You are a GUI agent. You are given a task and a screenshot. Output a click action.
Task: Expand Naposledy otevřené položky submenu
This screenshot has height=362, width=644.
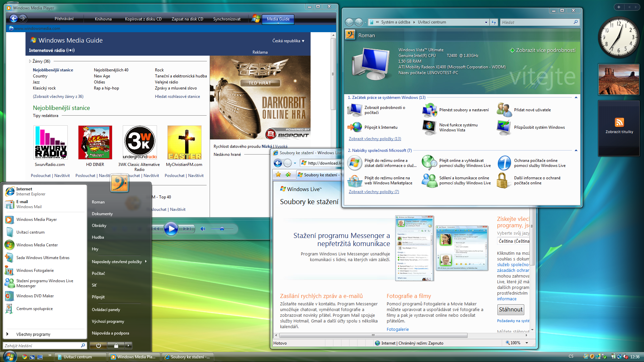[119, 262]
